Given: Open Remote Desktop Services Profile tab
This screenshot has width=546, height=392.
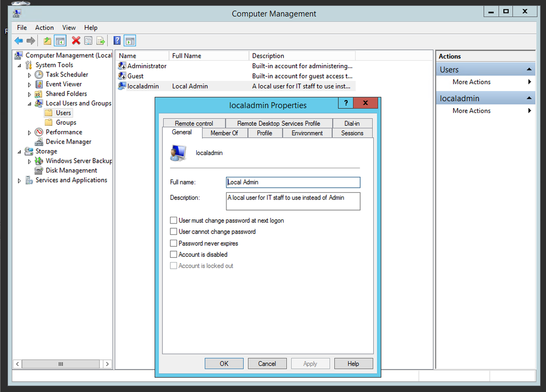Looking at the screenshot, I should point(279,123).
